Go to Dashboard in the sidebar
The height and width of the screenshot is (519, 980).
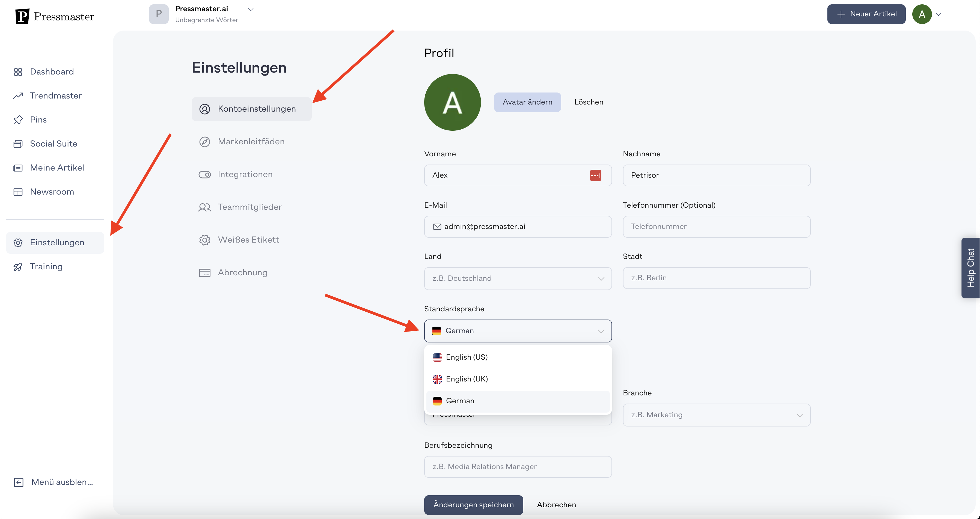55,72
